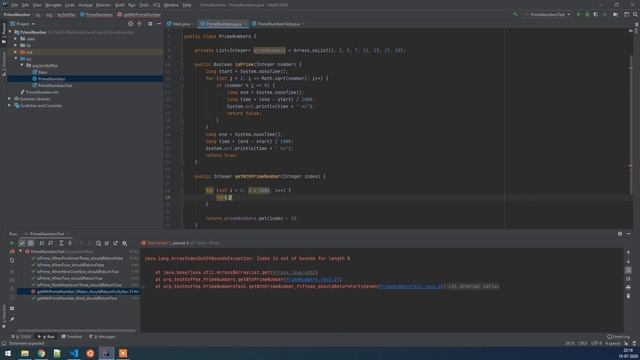Open Visual Studio Code from the taskbar
The image size is (640, 360).
coord(74,353)
